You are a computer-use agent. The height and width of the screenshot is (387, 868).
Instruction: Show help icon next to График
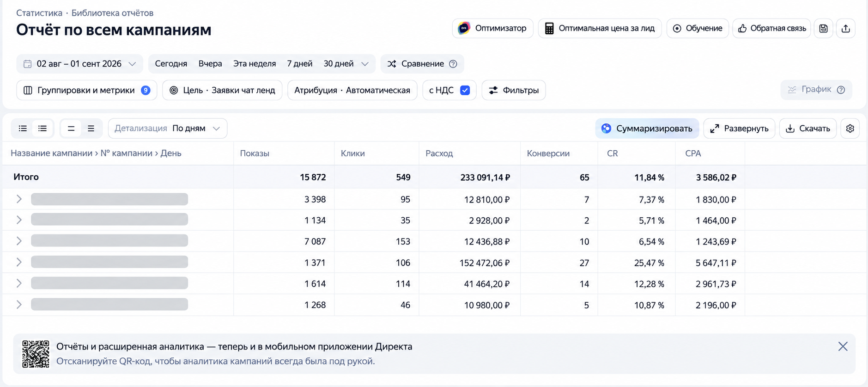(x=841, y=90)
